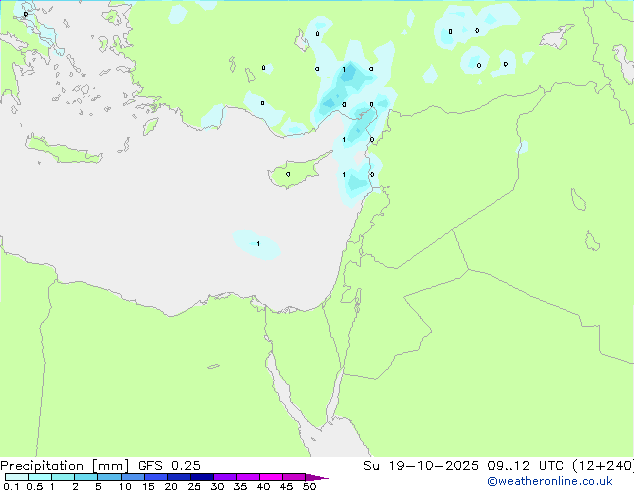Click the '(12+240)' forecast run label
The width and height of the screenshot is (634, 490).
click(x=603, y=466)
